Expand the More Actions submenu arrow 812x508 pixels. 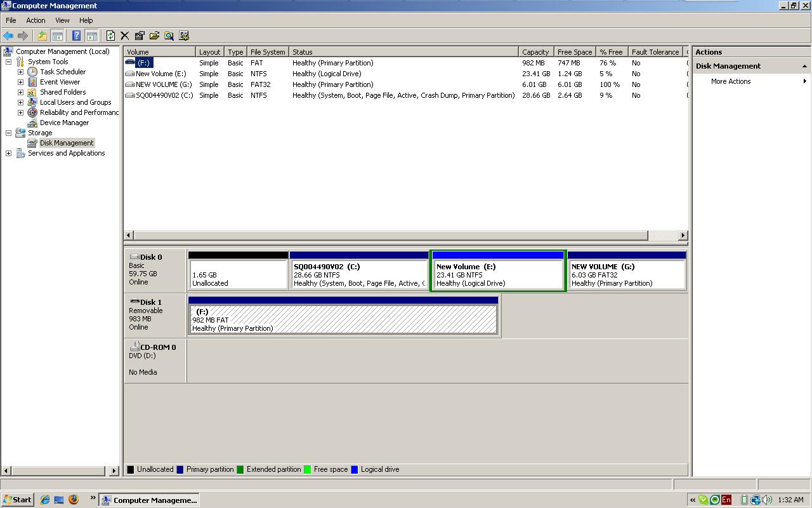tap(804, 81)
